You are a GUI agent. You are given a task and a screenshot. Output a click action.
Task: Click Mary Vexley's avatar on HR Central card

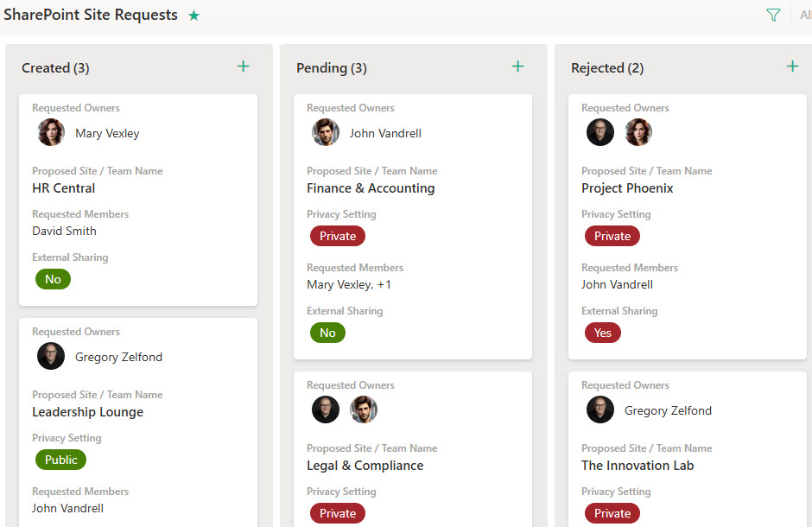pyautogui.click(x=51, y=132)
